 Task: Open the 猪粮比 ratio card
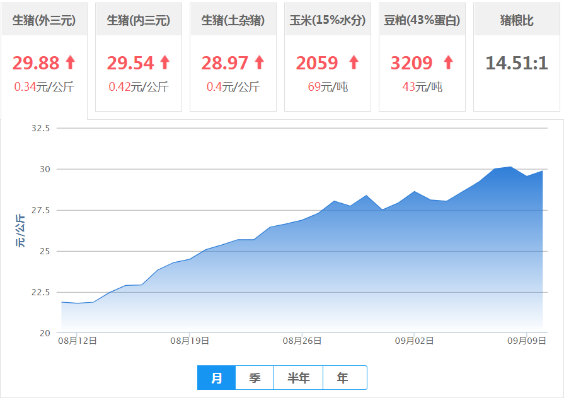tap(517, 57)
